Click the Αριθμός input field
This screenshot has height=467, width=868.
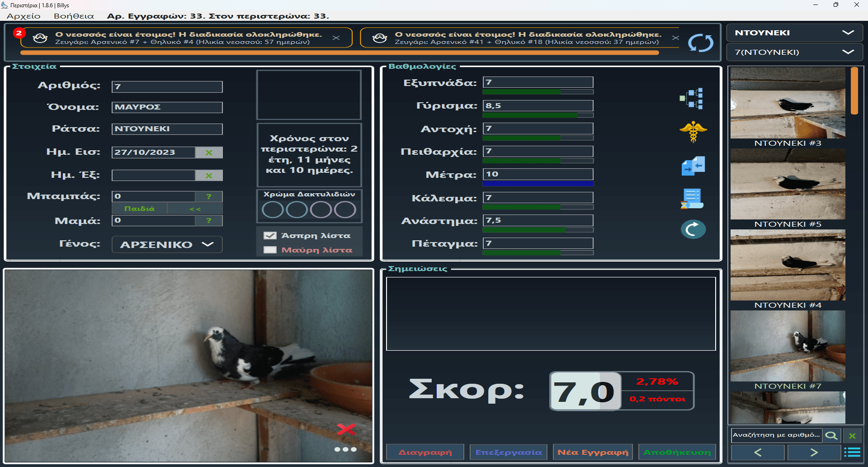(x=167, y=86)
